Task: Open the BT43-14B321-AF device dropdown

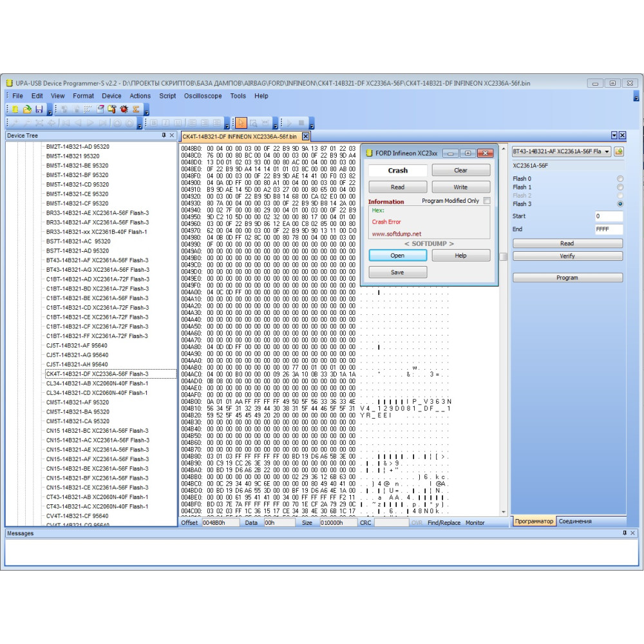Action: tap(607, 151)
